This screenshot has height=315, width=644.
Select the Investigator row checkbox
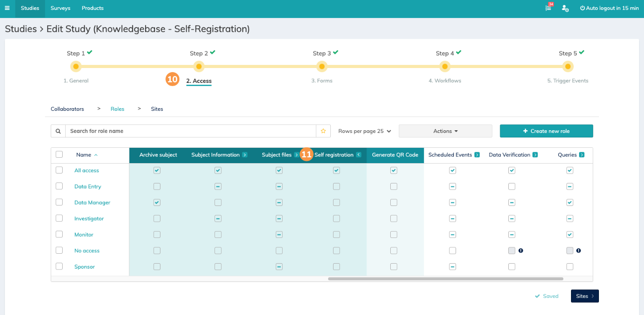(x=59, y=218)
